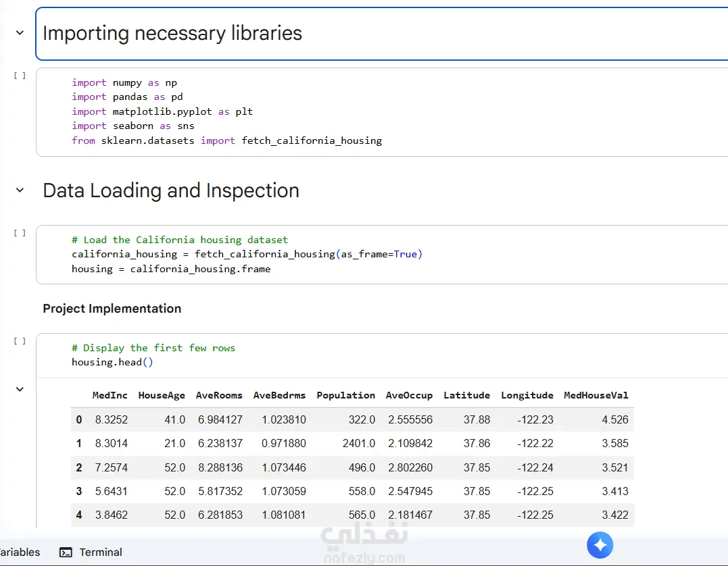The image size is (728, 566).
Task: Click Longitude value -122.24
Action: point(535,467)
